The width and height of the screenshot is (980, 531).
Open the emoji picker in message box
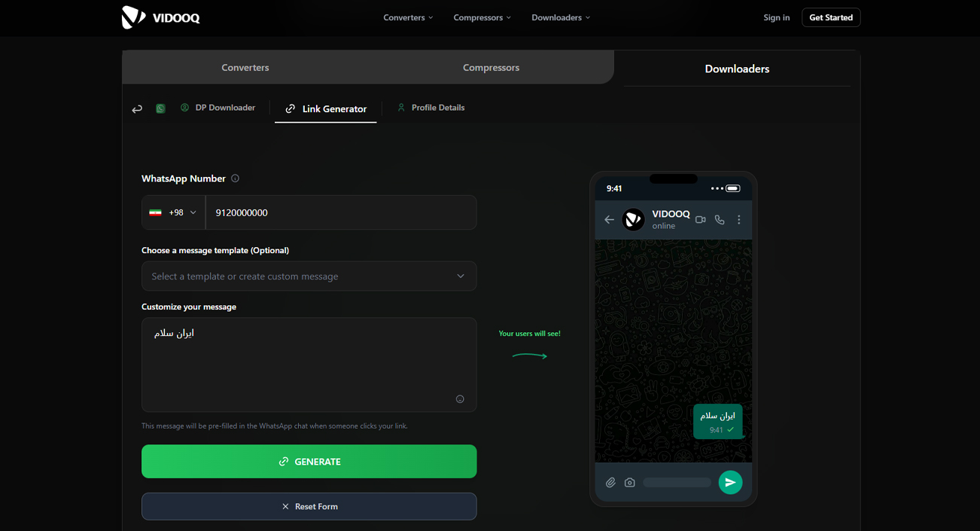point(460,399)
